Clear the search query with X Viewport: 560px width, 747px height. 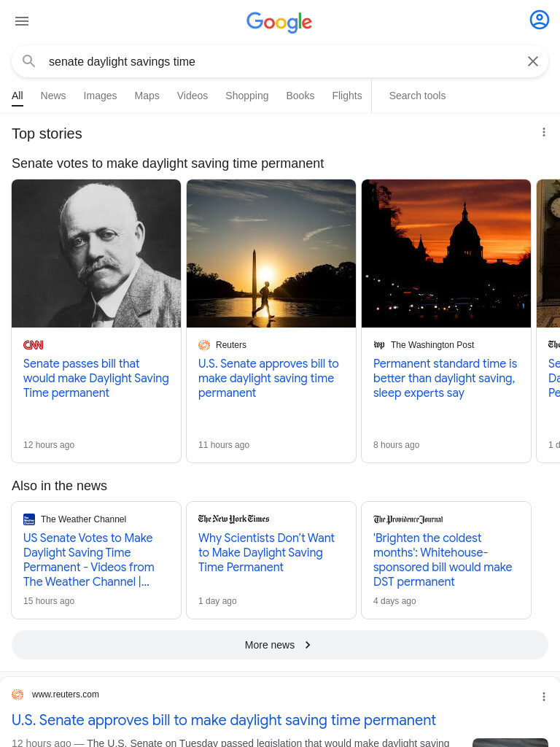[533, 61]
